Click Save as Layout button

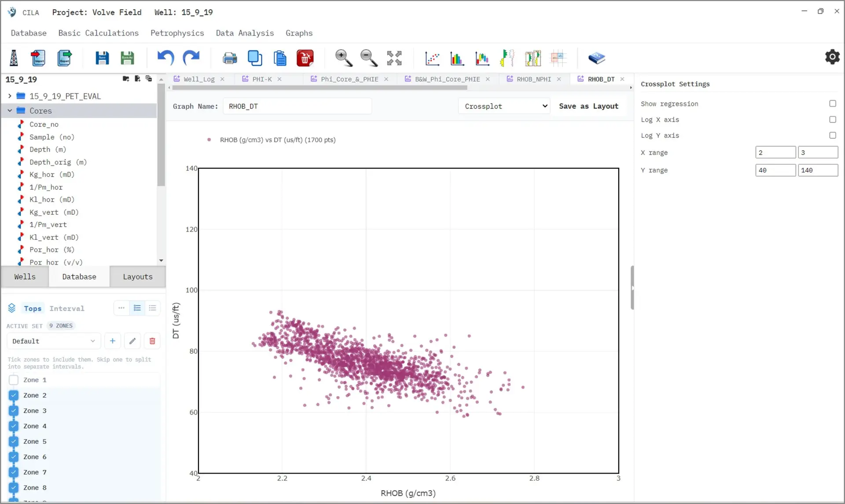(588, 106)
